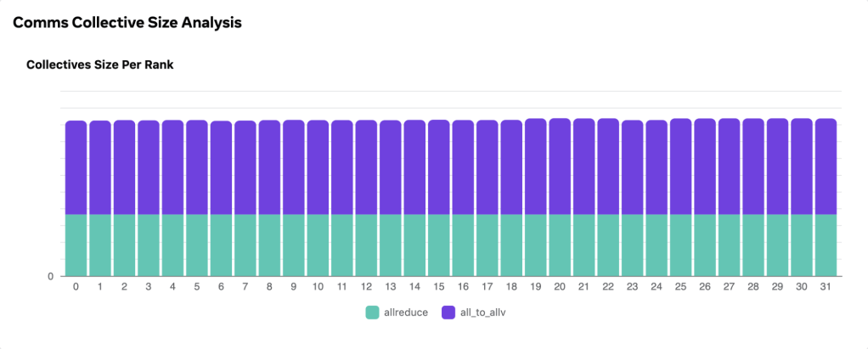
Task: Click the purple all_to_allv legend swatch
Action: tap(448, 312)
